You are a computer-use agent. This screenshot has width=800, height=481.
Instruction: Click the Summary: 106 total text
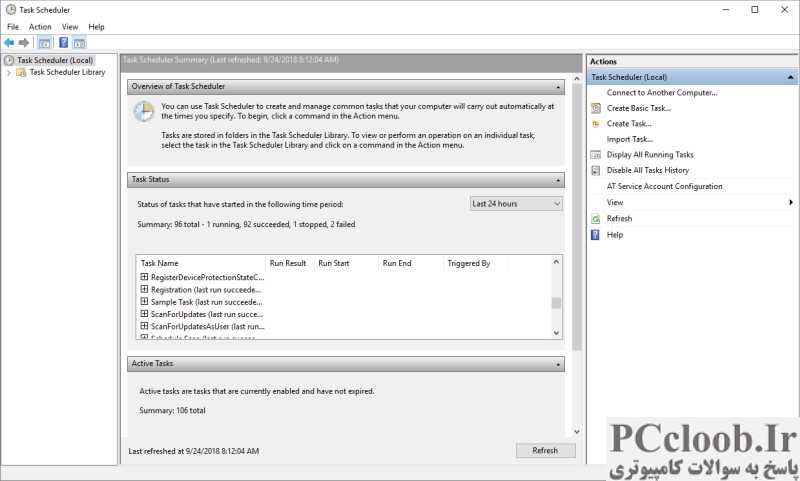(x=172, y=411)
